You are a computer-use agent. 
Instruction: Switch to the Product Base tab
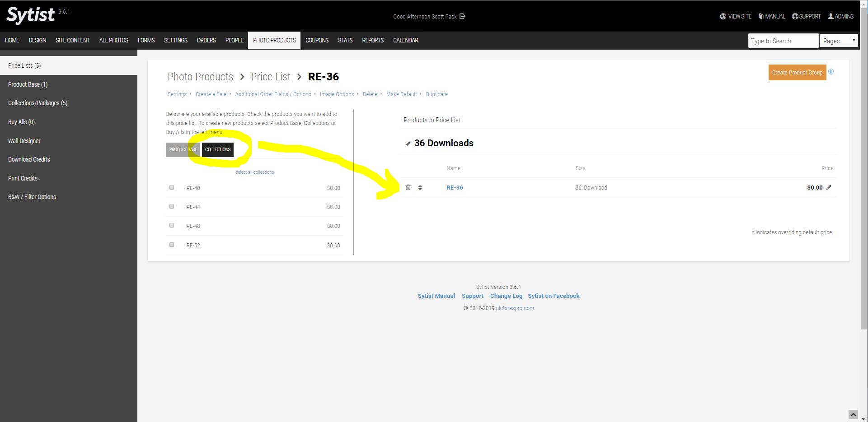pos(183,149)
